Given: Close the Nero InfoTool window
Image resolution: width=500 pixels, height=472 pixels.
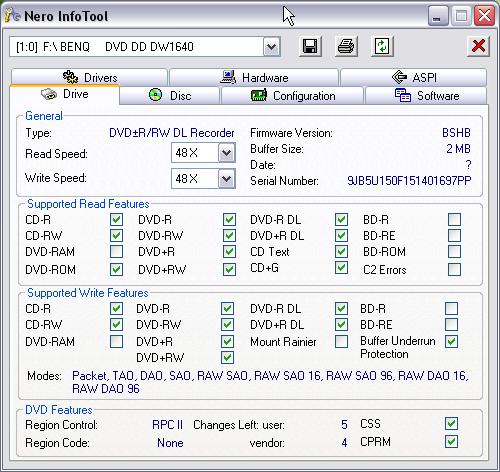Looking at the screenshot, I should tap(484, 16).
